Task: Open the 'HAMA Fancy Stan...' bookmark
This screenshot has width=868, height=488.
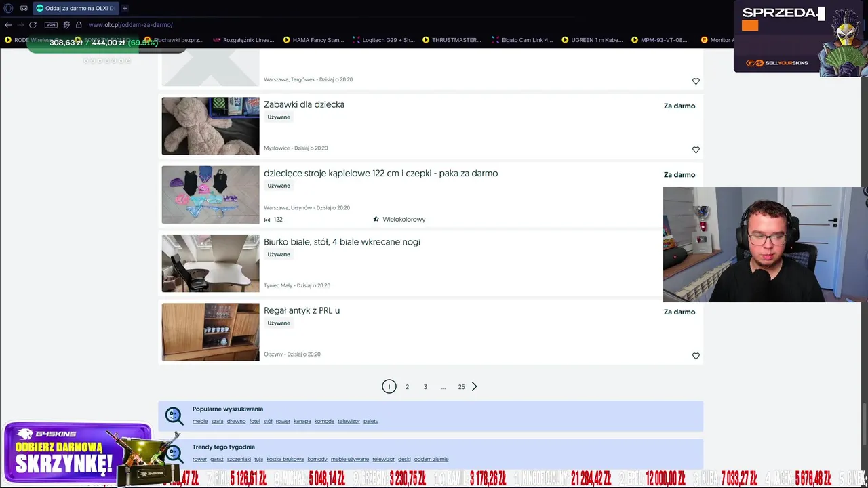Action: click(x=313, y=40)
